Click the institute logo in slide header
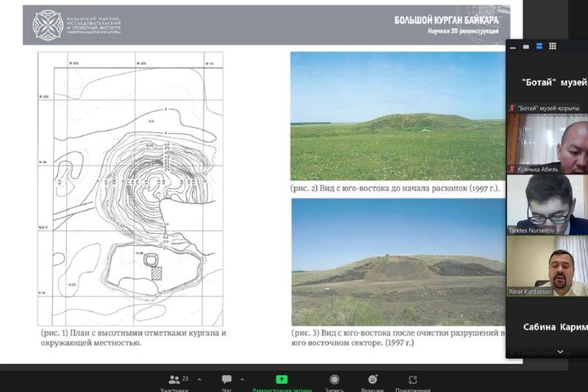Viewport: 588px width, 392px height. click(49, 24)
